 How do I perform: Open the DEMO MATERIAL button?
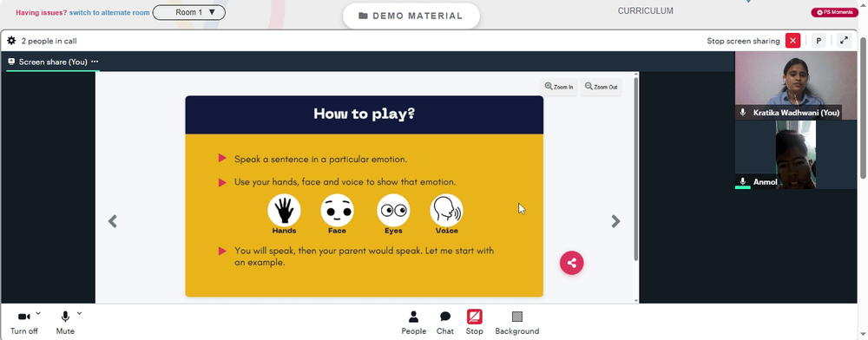[411, 16]
